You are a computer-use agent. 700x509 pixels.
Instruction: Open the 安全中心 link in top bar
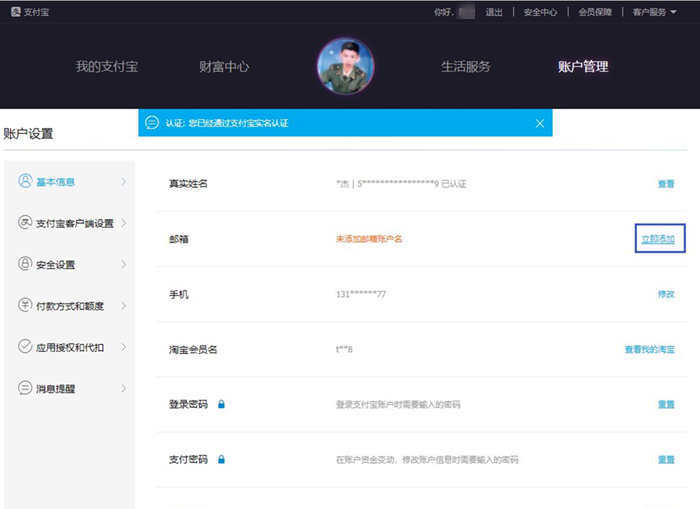click(541, 12)
